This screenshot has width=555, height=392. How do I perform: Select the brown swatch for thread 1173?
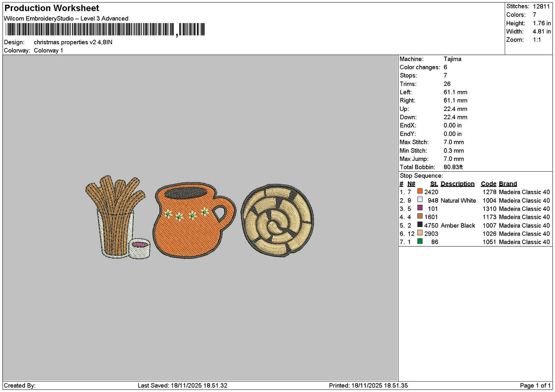pos(420,216)
